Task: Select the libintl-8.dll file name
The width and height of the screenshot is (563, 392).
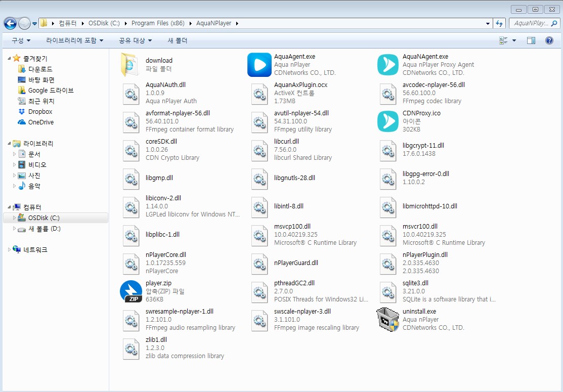Action: click(x=289, y=206)
